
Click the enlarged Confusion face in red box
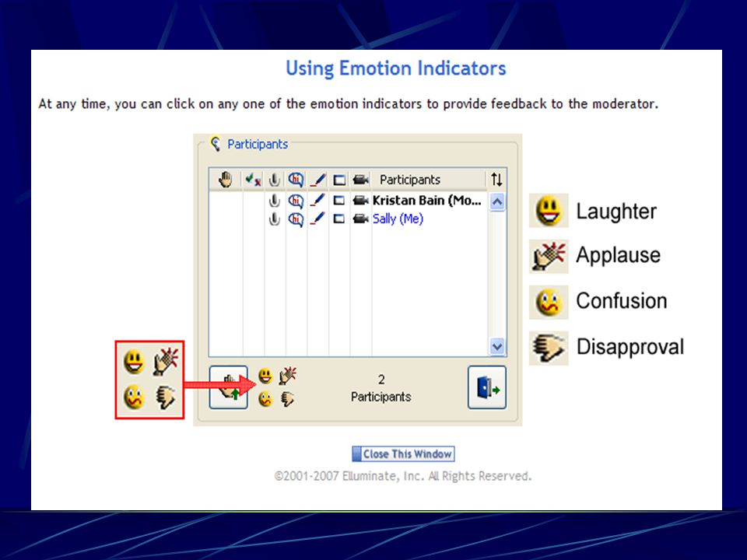tap(134, 397)
